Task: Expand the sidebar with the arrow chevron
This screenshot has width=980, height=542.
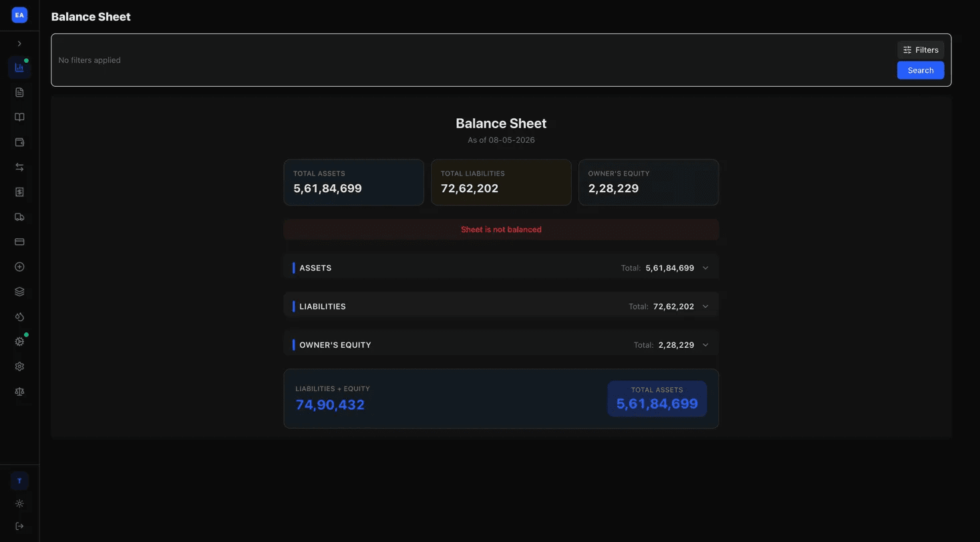Action: pyautogui.click(x=19, y=43)
